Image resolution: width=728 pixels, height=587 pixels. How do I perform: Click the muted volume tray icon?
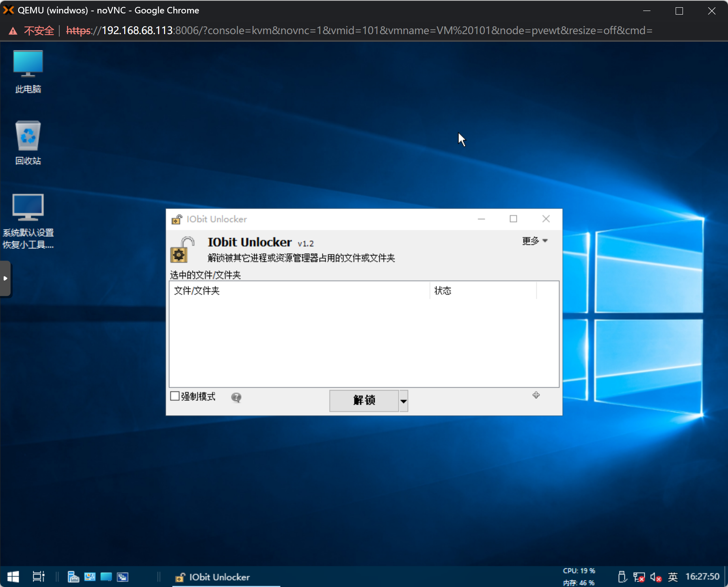pyautogui.click(x=656, y=577)
